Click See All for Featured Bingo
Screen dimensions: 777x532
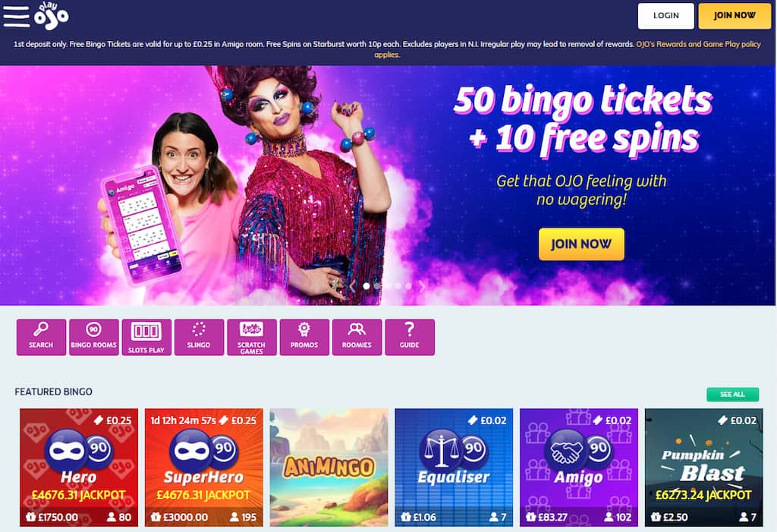pos(732,394)
